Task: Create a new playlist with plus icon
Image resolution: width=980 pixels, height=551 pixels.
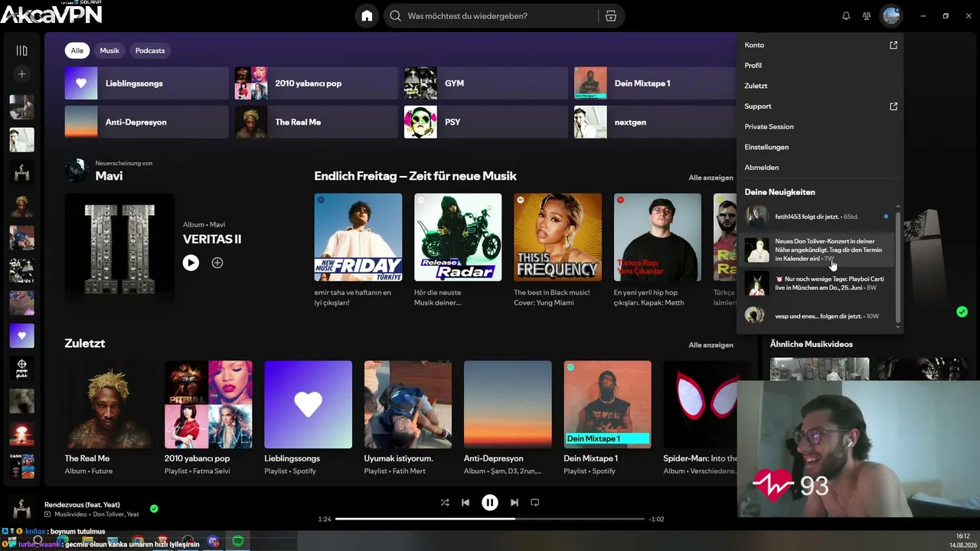Action: pos(21,74)
